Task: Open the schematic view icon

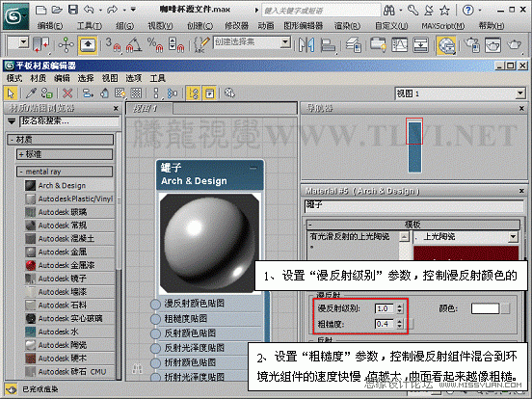Action: [421, 44]
